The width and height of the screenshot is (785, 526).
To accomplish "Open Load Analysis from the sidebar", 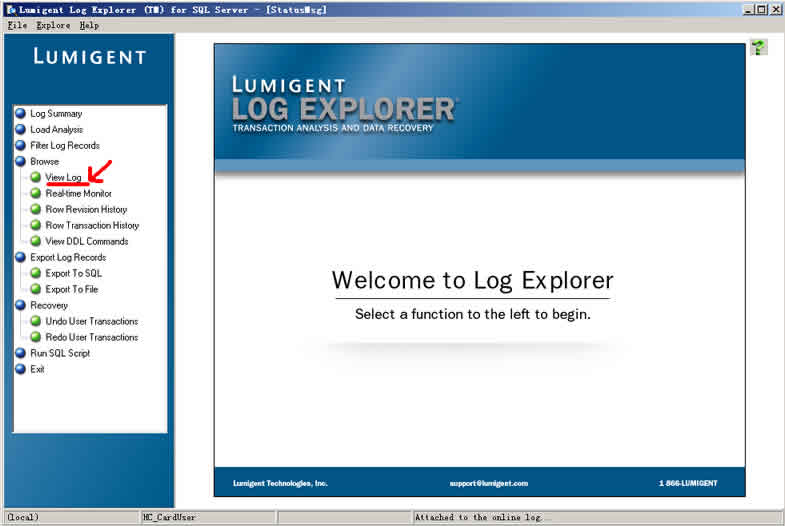I will [57, 130].
